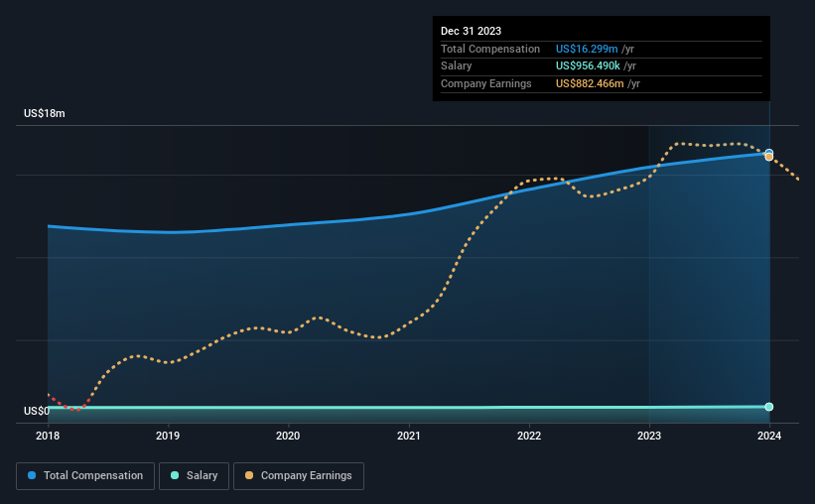
Task: Click the teal dot in Salary legend
Action: 175,475
